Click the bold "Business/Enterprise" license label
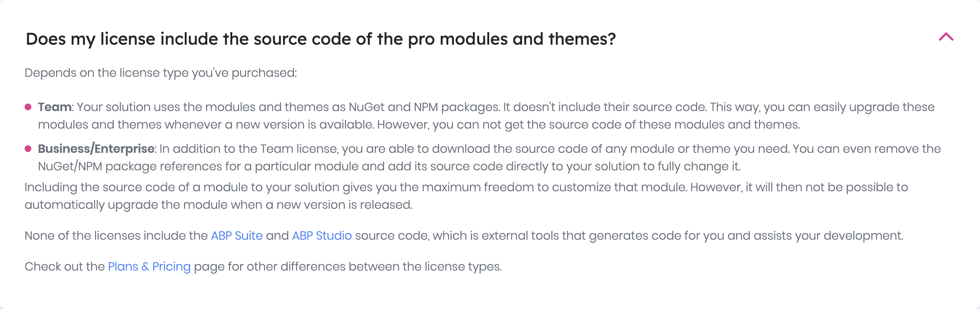The image size is (980, 309). (96, 149)
